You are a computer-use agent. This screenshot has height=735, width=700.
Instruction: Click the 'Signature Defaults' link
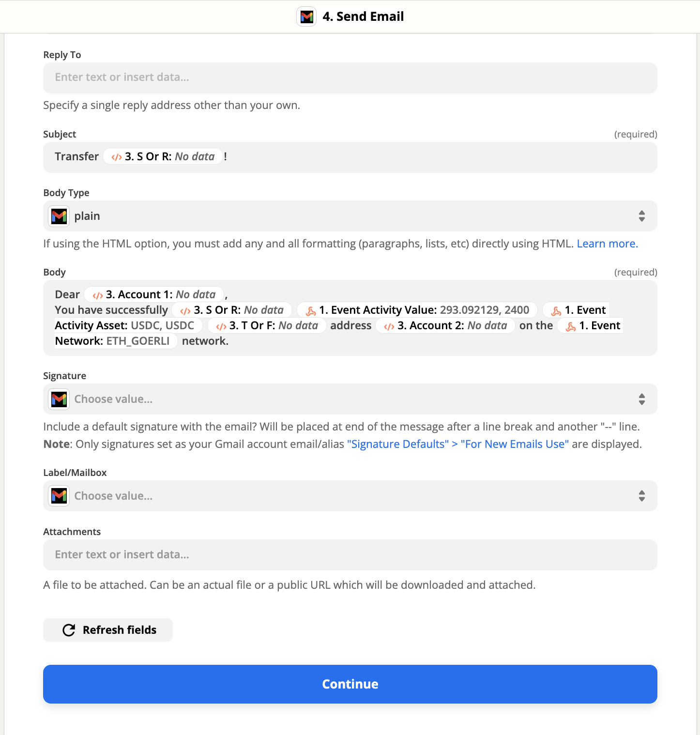pos(397,444)
